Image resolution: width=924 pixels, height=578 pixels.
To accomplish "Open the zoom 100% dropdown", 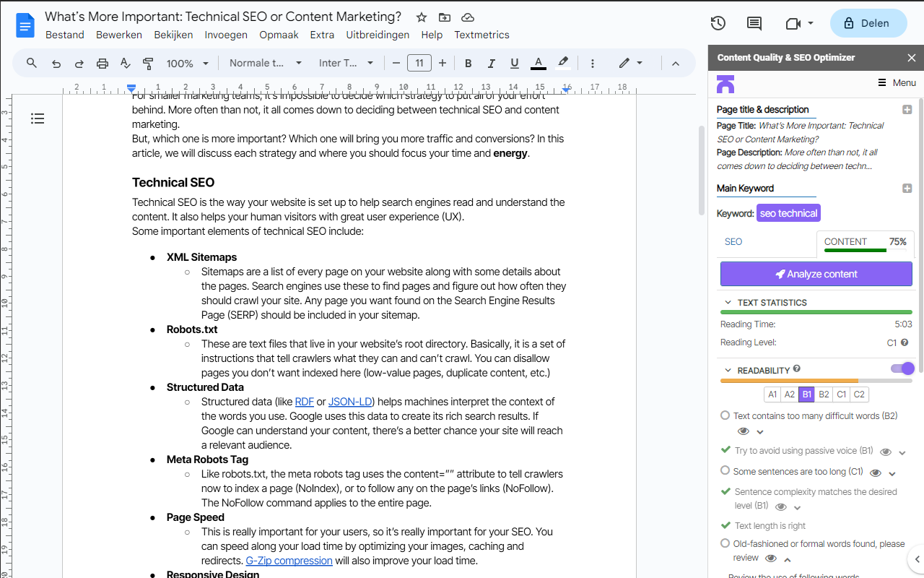I will pyautogui.click(x=187, y=64).
